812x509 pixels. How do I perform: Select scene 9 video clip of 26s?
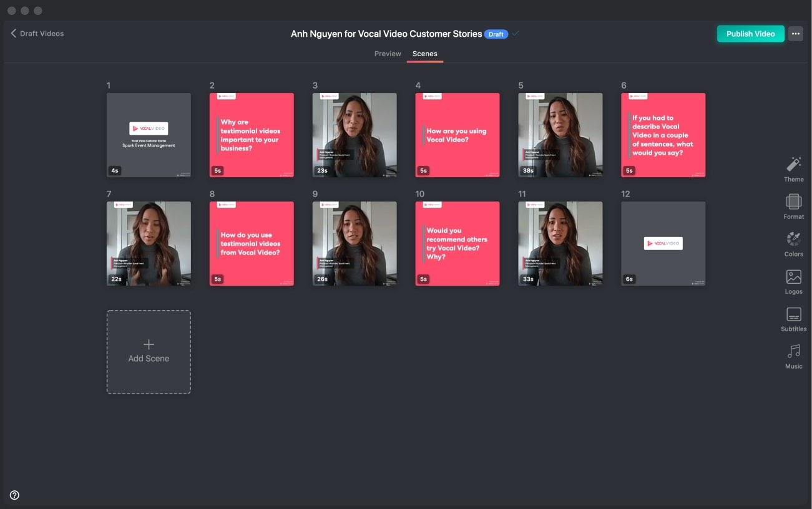(355, 244)
